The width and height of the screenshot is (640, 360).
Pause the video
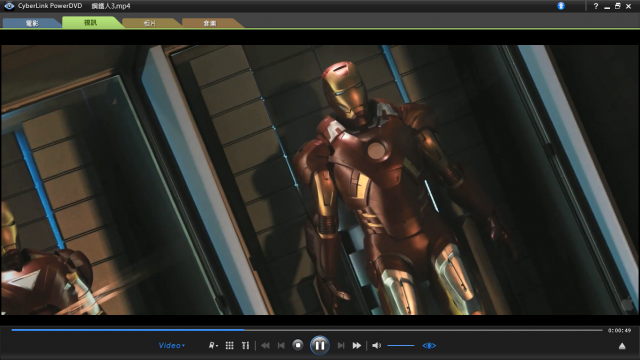pyautogui.click(x=320, y=346)
